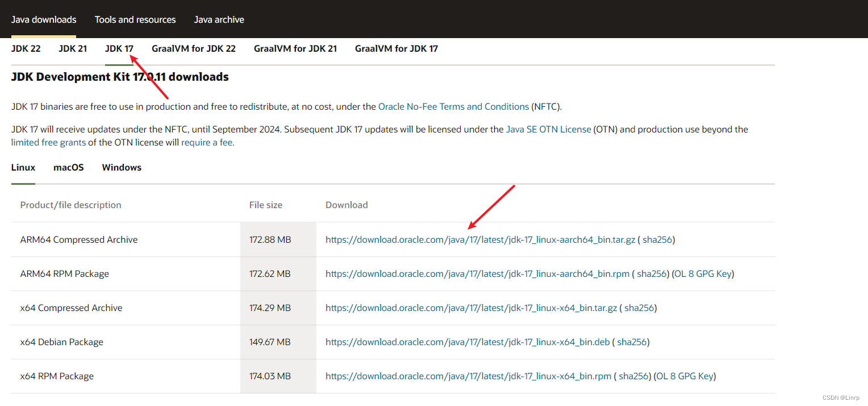Open sha256 for x64 RPM Package
Image resolution: width=868 pixels, height=406 pixels.
pyautogui.click(x=634, y=376)
